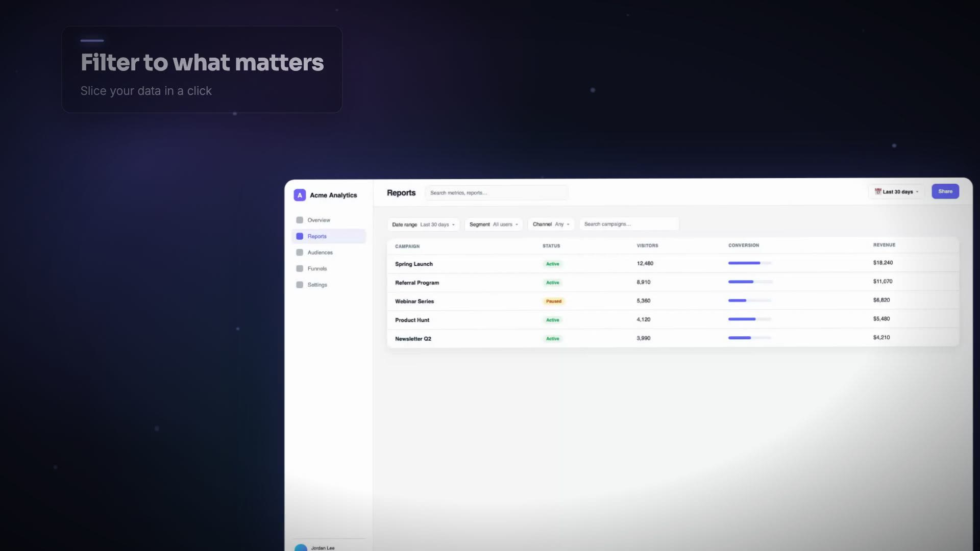Click Jordan Lee's avatar icon

click(x=301, y=548)
